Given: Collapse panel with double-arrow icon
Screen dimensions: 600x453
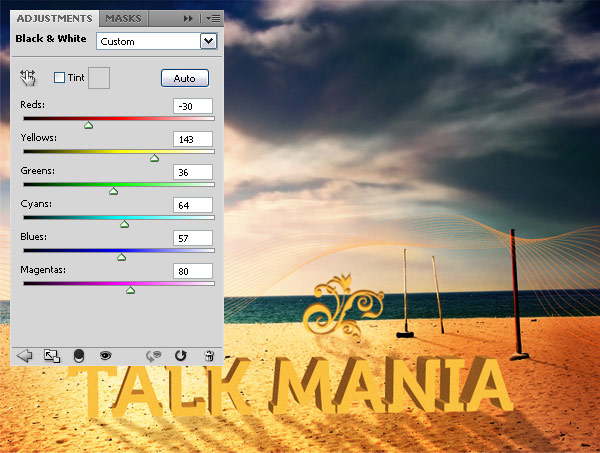Looking at the screenshot, I should (188, 18).
